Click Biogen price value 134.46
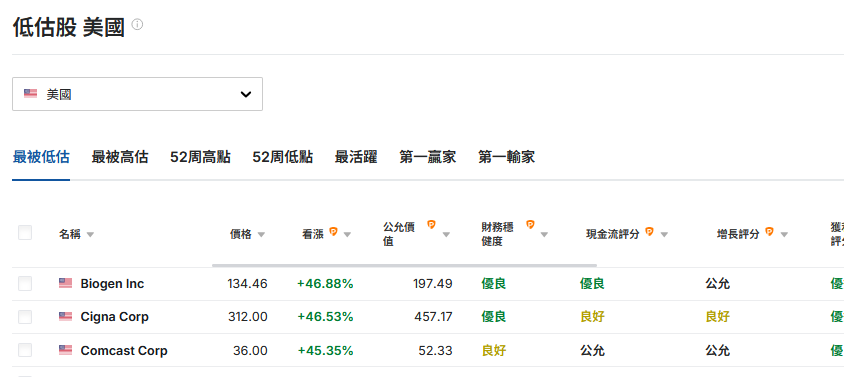The image size is (863, 377). tap(247, 284)
